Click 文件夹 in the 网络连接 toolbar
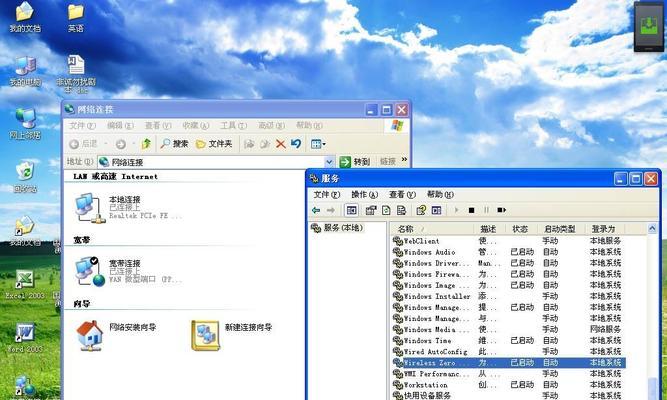 click(214, 144)
